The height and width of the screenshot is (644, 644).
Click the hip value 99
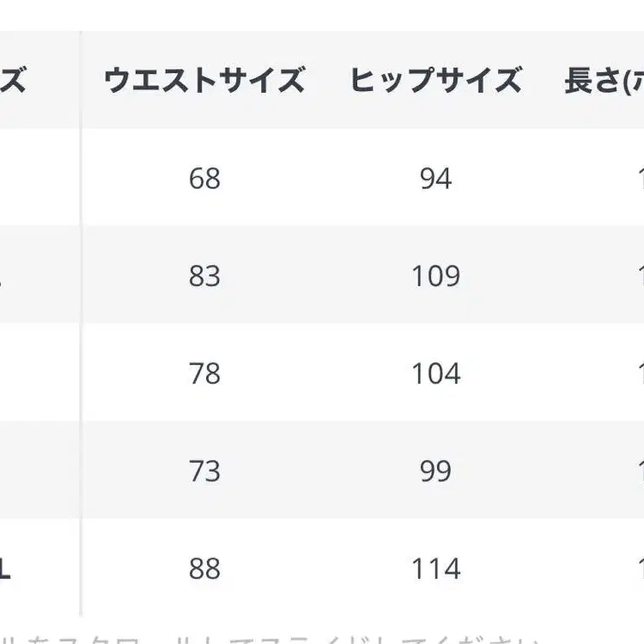(435, 471)
